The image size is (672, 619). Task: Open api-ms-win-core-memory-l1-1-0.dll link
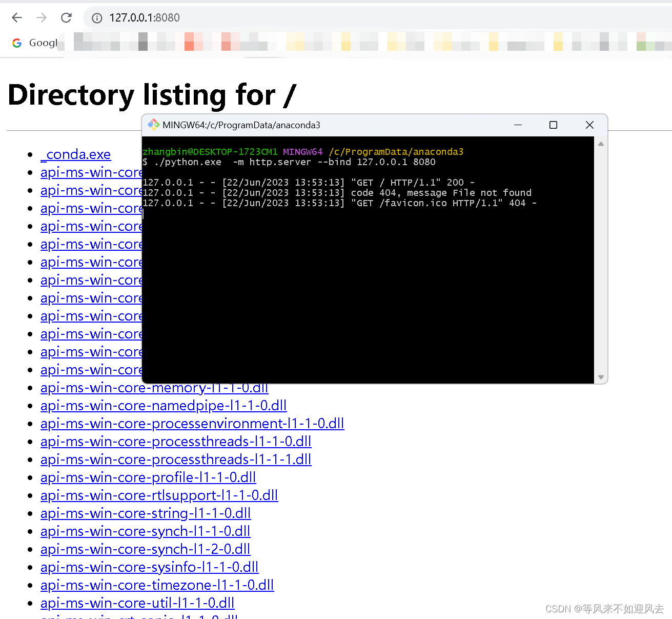coord(154,388)
